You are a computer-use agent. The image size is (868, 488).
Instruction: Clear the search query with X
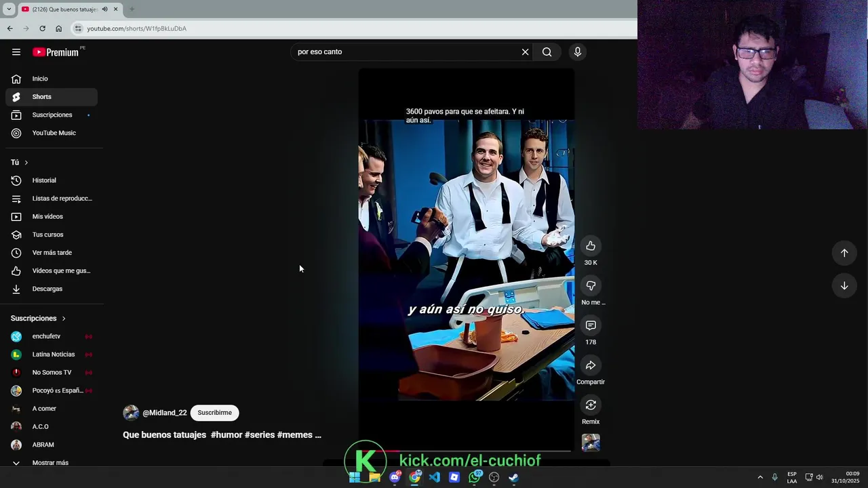tap(525, 52)
